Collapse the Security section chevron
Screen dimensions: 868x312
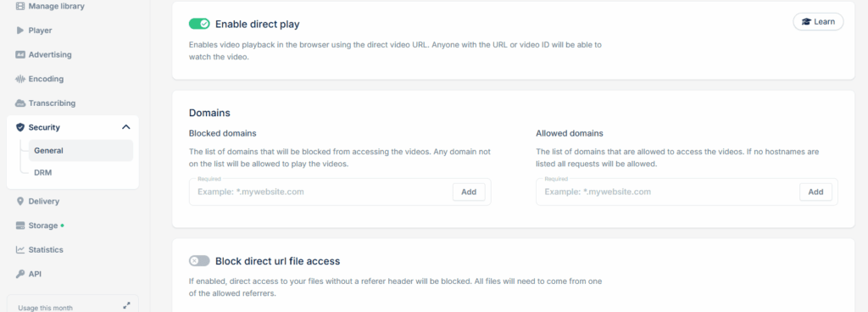tap(126, 127)
